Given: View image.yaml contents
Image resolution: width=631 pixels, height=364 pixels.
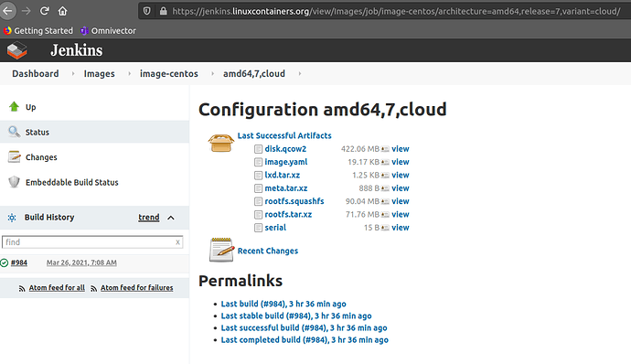Looking at the screenshot, I should tap(401, 162).
